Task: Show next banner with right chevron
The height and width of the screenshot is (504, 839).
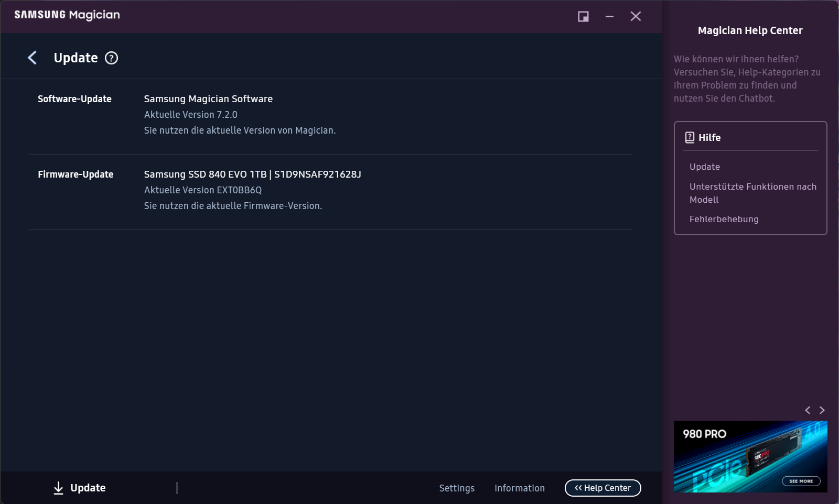Action: click(822, 410)
